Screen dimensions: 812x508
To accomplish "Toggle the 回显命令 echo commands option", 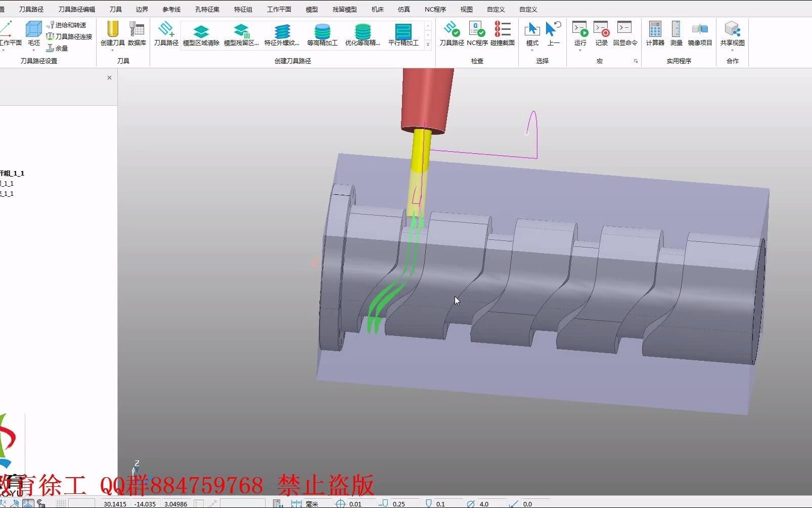I will (x=625, y=33).
